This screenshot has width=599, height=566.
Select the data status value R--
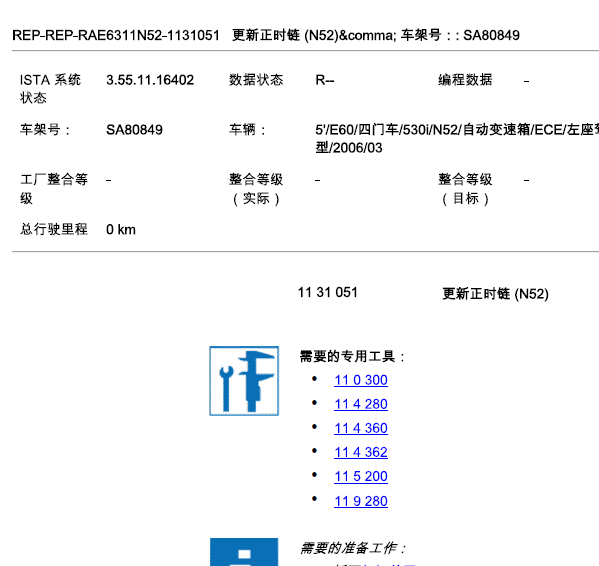click(325, 80)
